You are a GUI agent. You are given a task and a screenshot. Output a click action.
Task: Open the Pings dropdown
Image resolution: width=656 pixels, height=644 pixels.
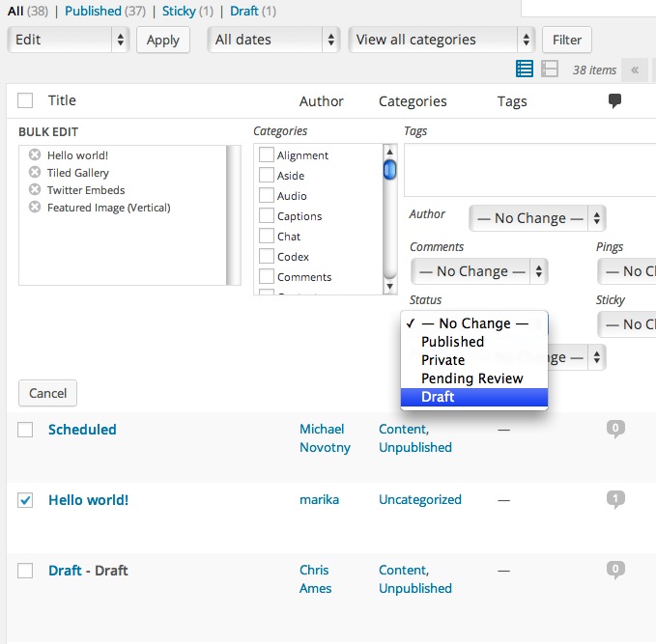[x=627, y=271]
